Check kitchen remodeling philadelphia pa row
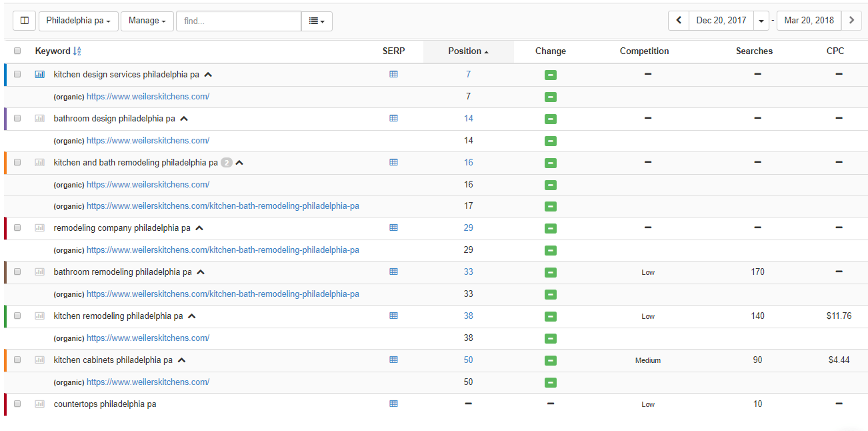This screenshot has height=431, width=868. (x=17, y=316)
